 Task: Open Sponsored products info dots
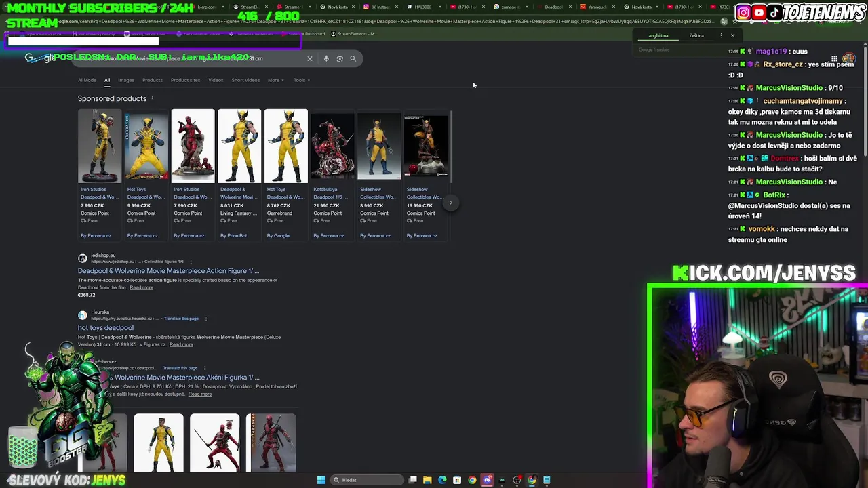pos(152,99)
